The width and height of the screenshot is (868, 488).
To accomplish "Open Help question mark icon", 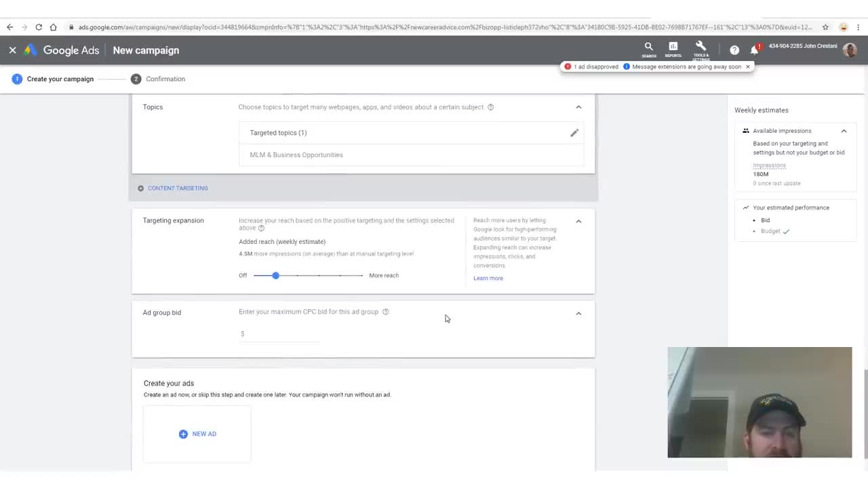I will [734, 50].
